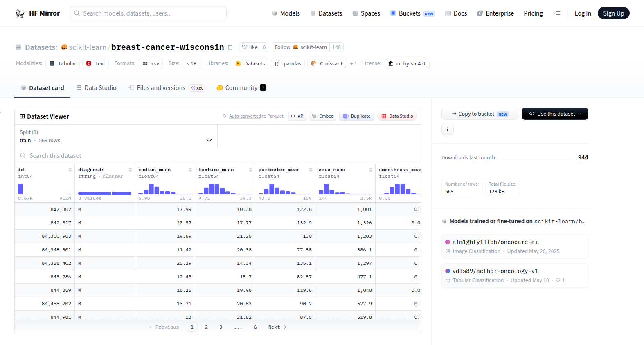
Task: Expand the Split train dropdown
Action: [x=116, y=137]
